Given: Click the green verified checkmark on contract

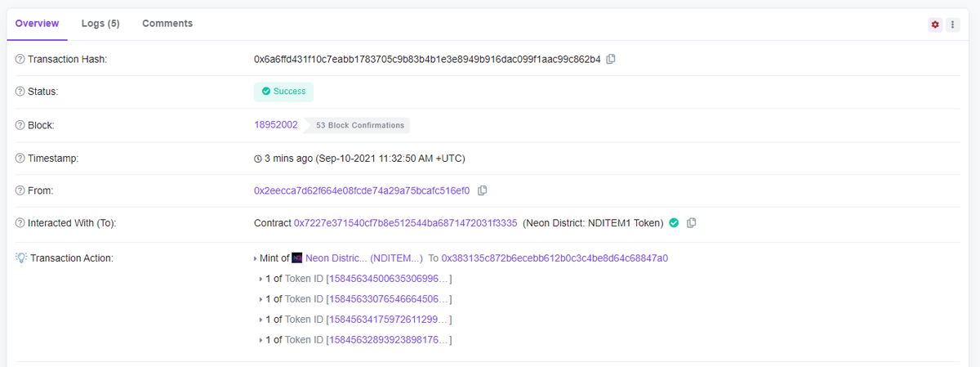Looking at the screenshot, I should [x=674, y=222].
